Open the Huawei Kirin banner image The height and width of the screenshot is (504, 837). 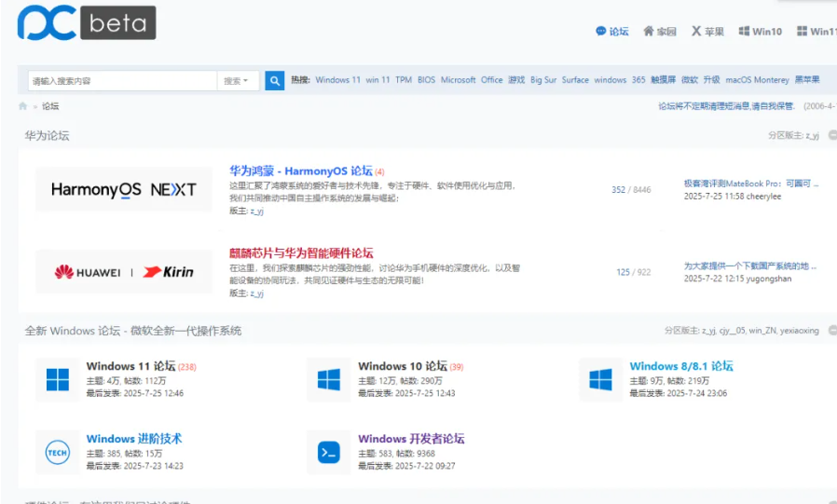(124, 272)
